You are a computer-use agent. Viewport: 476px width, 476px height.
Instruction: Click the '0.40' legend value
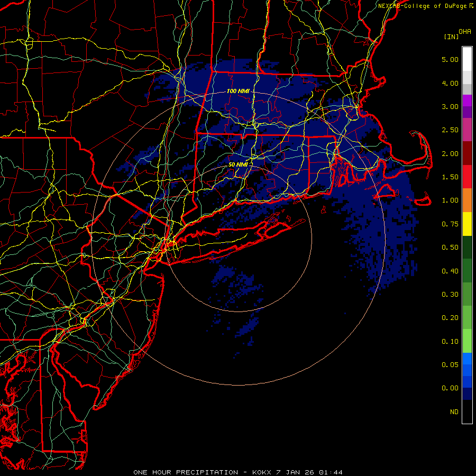click(x=450, y=271)
